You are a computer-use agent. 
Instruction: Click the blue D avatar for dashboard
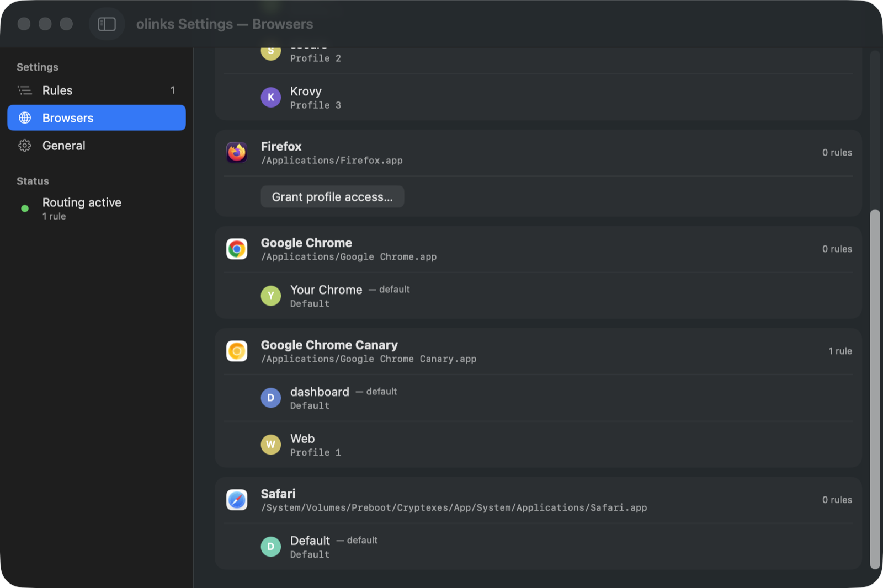(x=271, y=398)
